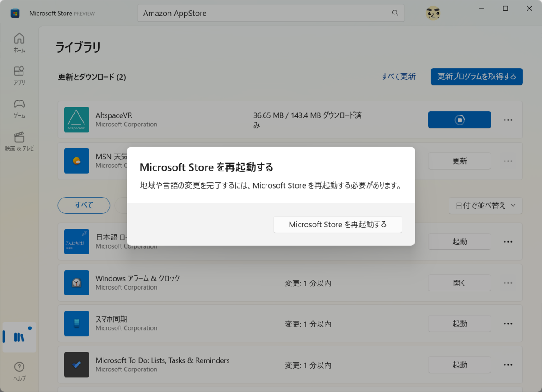542x392 pixels.
Task: Click the search magnifier icon
Action: coord(395,13)
